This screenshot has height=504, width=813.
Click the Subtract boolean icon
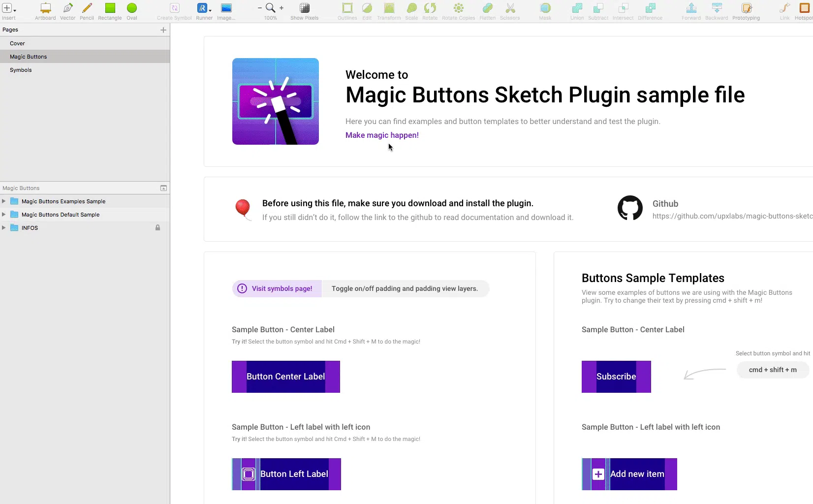pyautogui.click(x=598, y=8)
